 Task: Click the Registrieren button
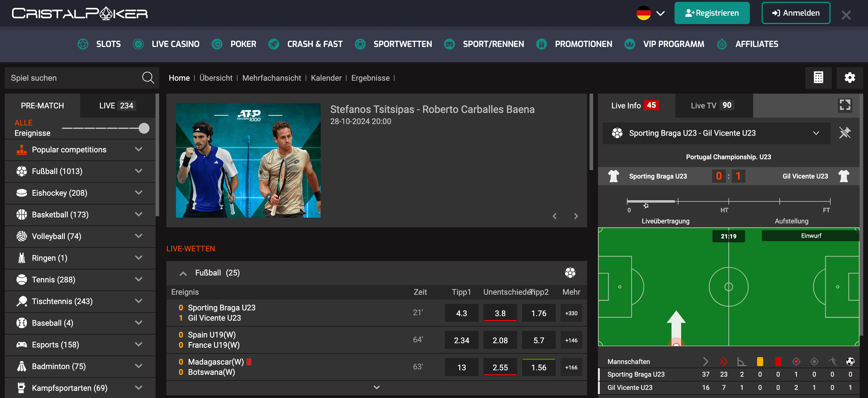[x=712, y=13]
